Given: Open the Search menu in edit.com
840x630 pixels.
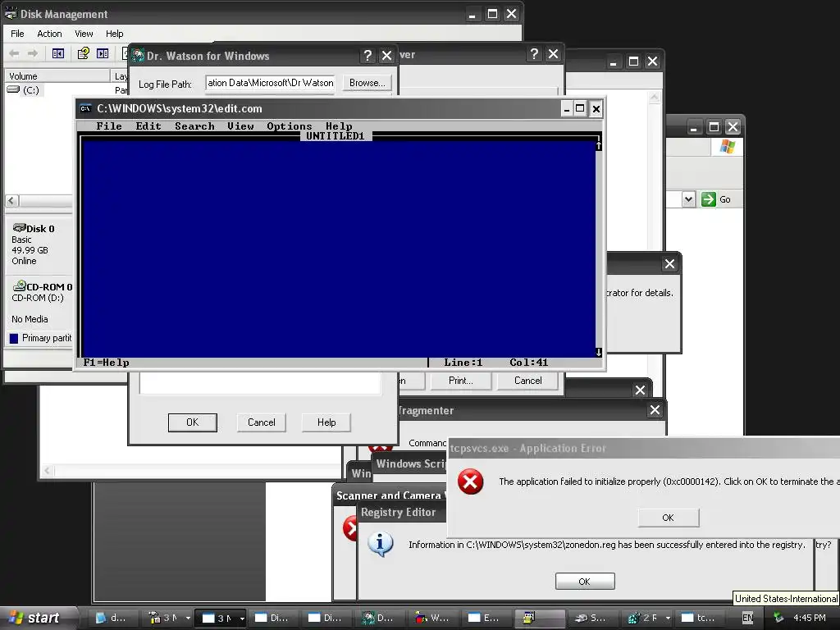Looking at the screenshot, I should [194, 126].
